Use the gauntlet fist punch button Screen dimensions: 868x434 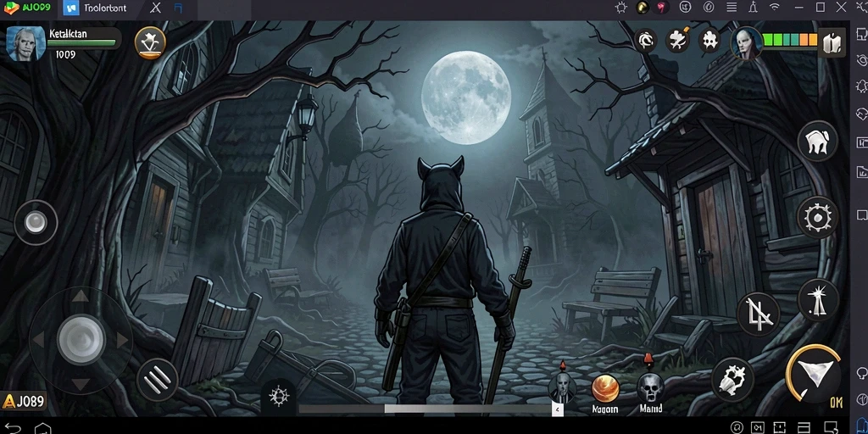click(733, 379)
